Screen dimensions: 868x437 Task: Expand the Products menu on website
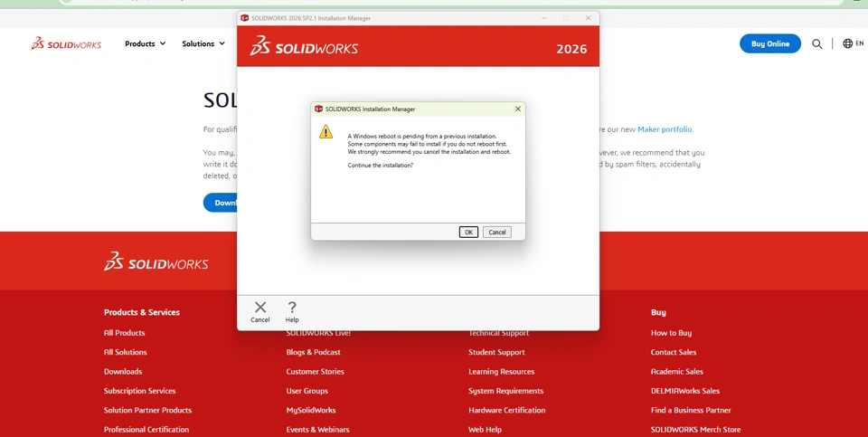[x=145, y=43]
